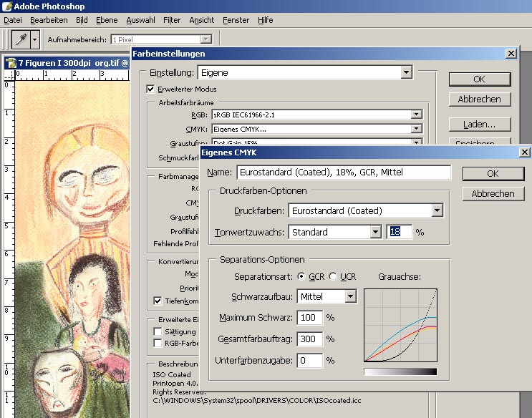Click OK in the Eigenes CMYK dialog
The height and width of the screenshot is (418, 532).
pos(493,174)
